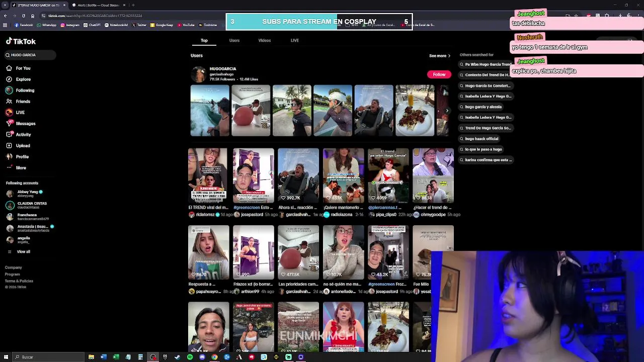This screenshot has height=362, width=644.
Task: Expand See more users
Action: pos(439,56)
